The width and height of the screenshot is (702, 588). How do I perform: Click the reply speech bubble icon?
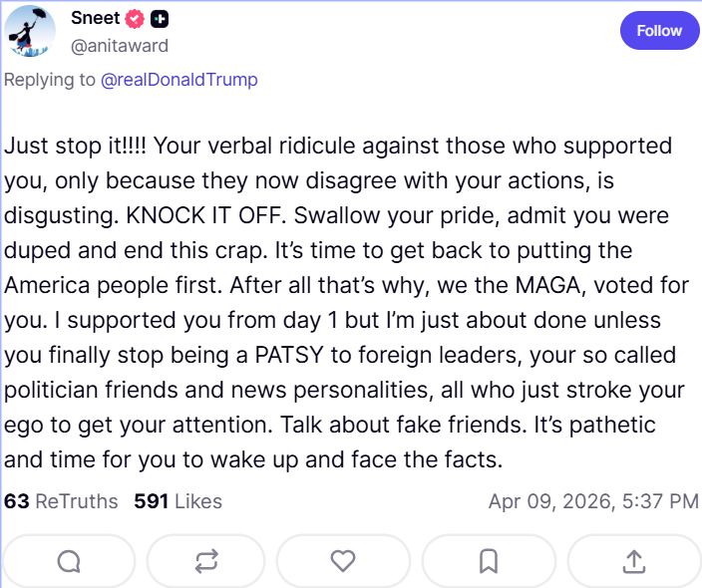[x=69, y=562]
